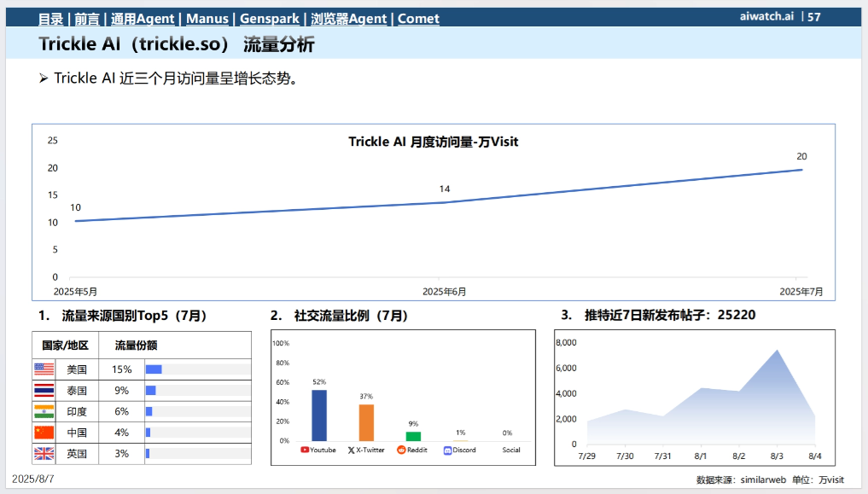Image resolution: width=868 pixels, height=494 pixels.
Task: Click the 2025年6月 axis label
Action: (444, 292)
